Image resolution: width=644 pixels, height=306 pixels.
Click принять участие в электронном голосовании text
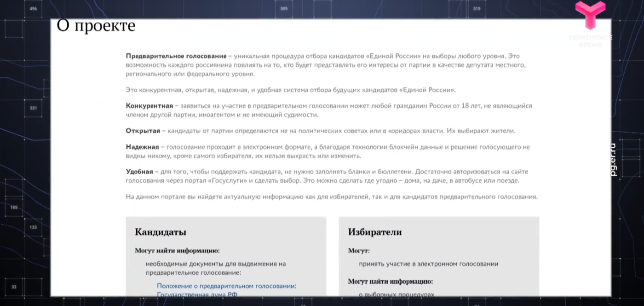[x=428, y=264]
